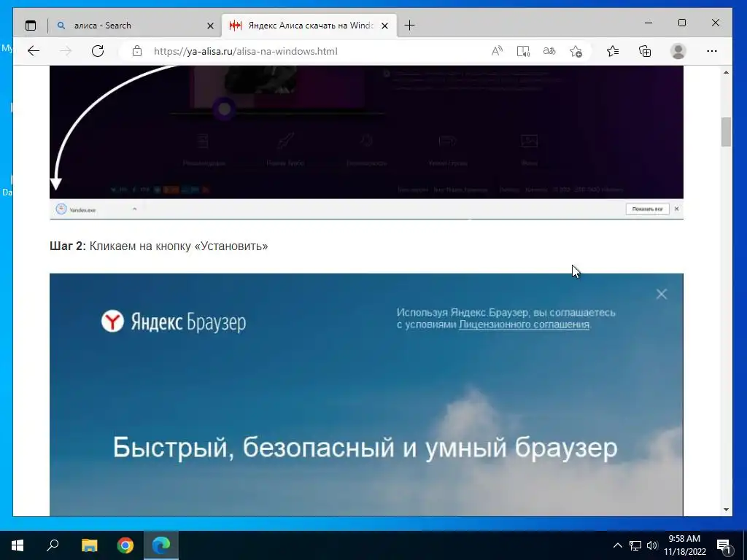Open the Windows Start menu

tap(18, 545)
